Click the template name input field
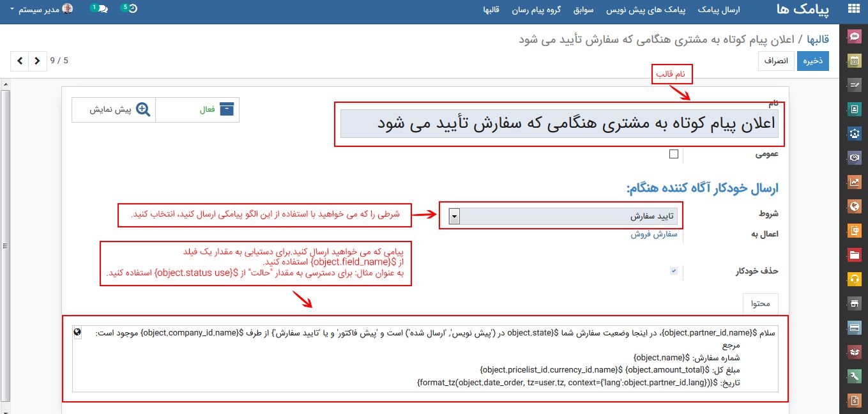The image size is (868, 414). point(559,123)
